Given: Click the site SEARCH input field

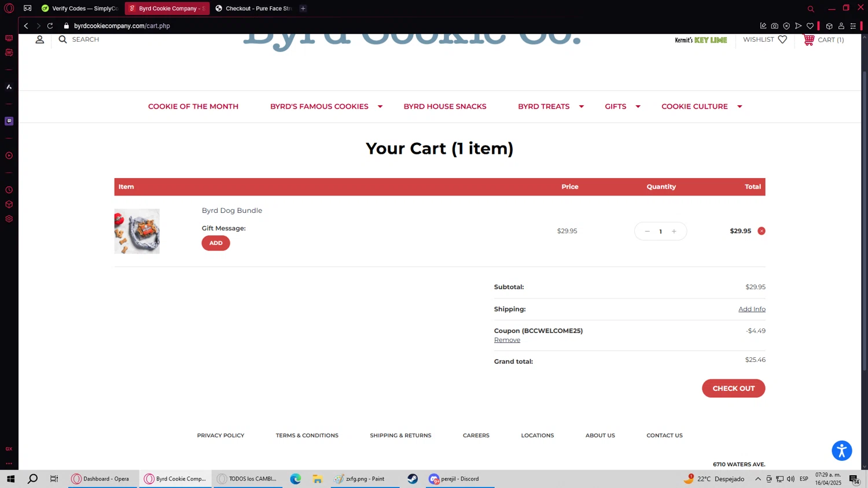Looking at the screenshot, I should pos(86,39).
